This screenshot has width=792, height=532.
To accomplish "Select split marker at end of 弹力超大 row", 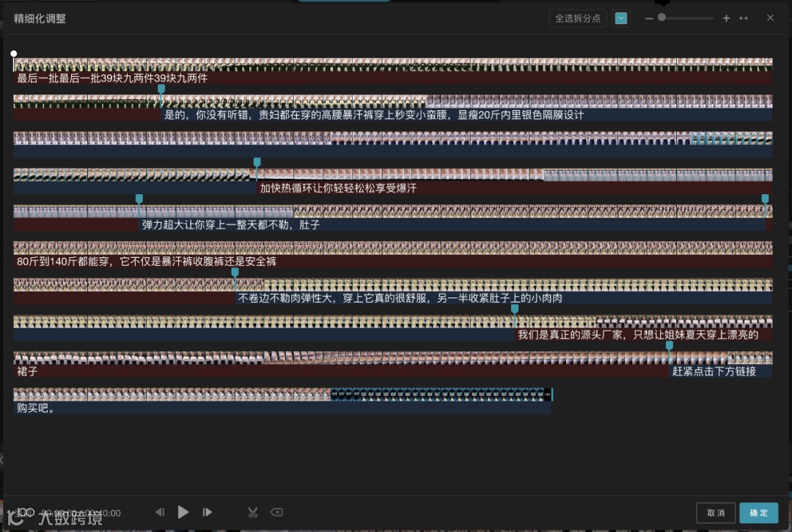I will click(x=765, y=199).
